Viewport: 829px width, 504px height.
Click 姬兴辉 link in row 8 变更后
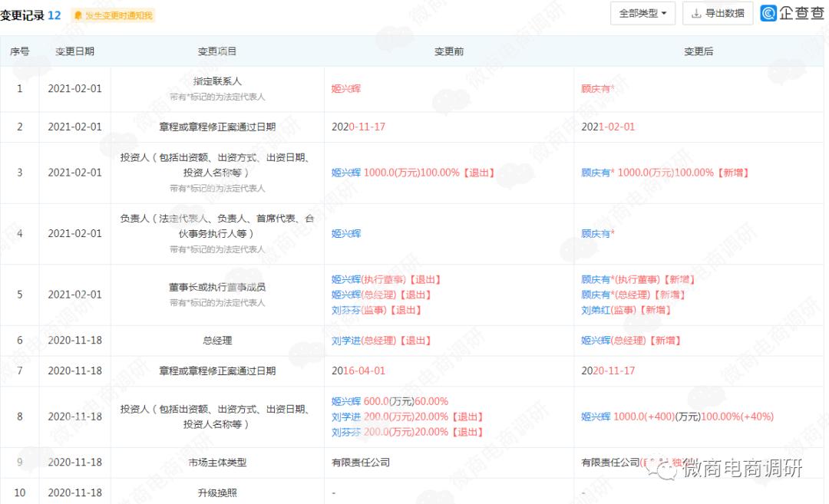(x=596, y=417)
